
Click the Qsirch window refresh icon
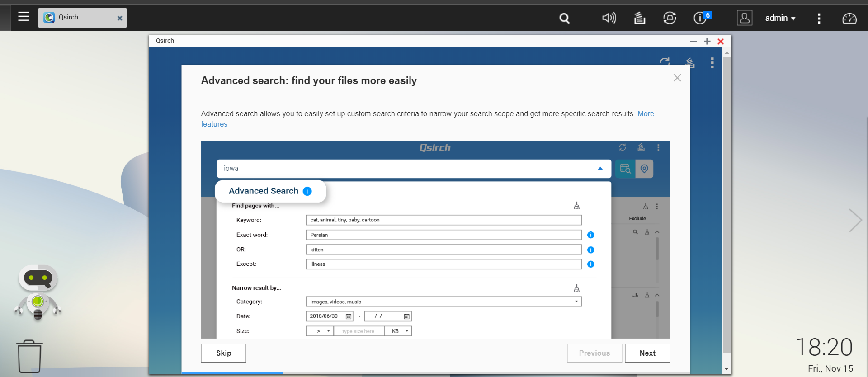tap(664, 62)
